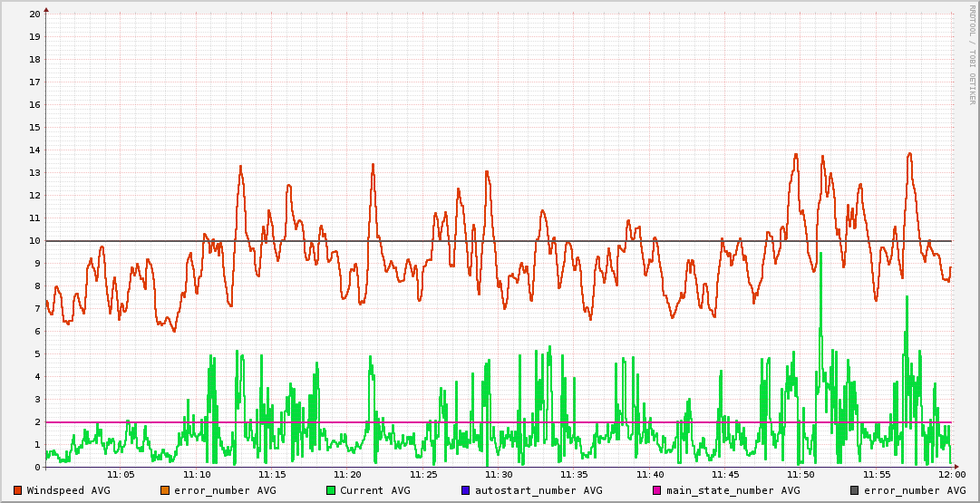Select the main_state_number AVG legend label

coord(733,490)
